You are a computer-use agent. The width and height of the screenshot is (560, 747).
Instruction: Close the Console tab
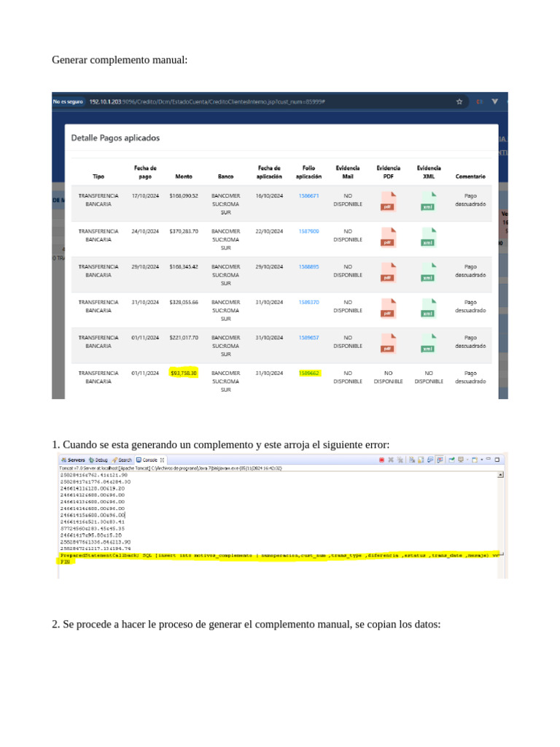163,460
